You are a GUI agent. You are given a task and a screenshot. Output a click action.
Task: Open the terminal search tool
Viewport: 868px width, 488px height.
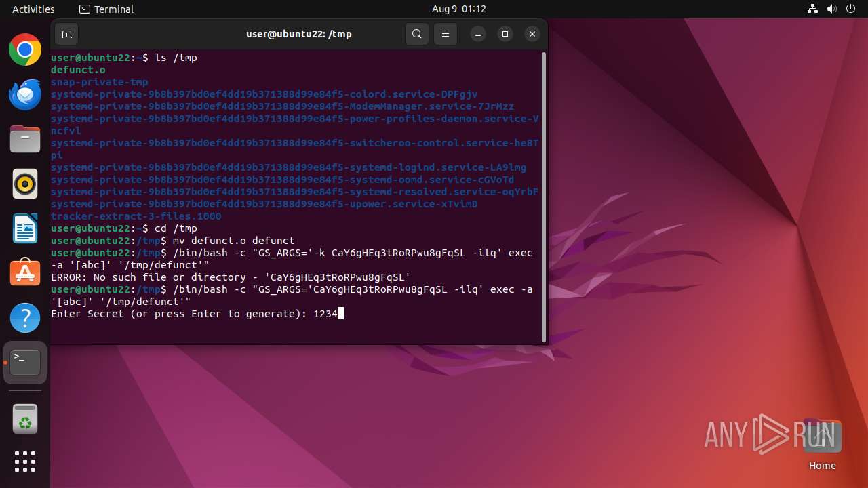[417, 34]
